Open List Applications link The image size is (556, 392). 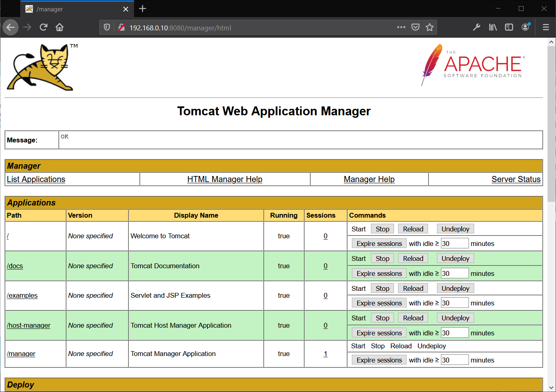click(x=36, y=179)
